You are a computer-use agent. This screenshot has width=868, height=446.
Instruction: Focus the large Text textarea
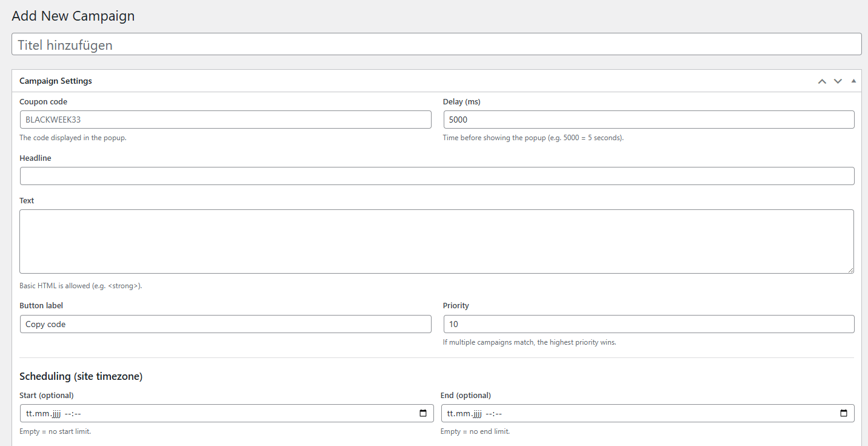coord(436,241)
